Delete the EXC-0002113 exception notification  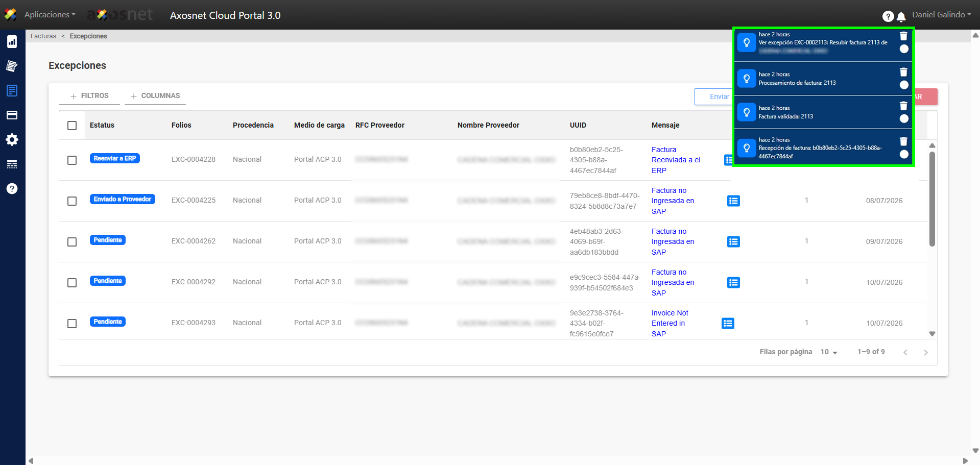903,36
